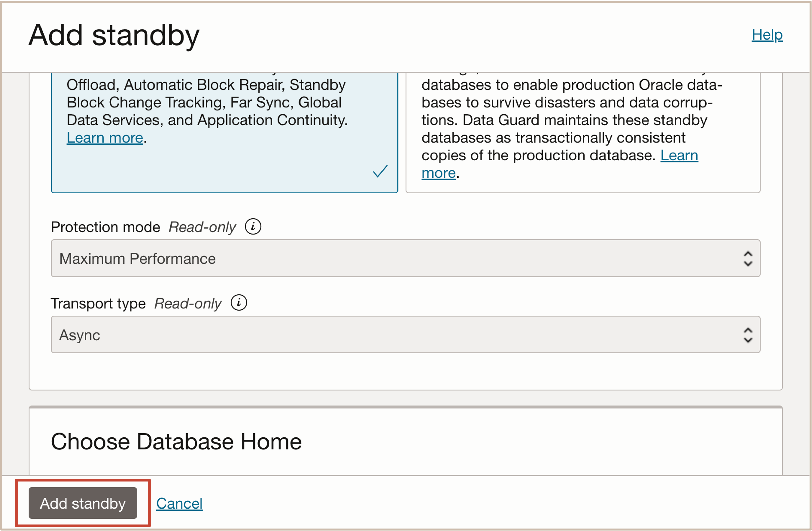Screen dimensions: 812x531
Task: Click the Cancel link
Action: (x=179, y=503)
